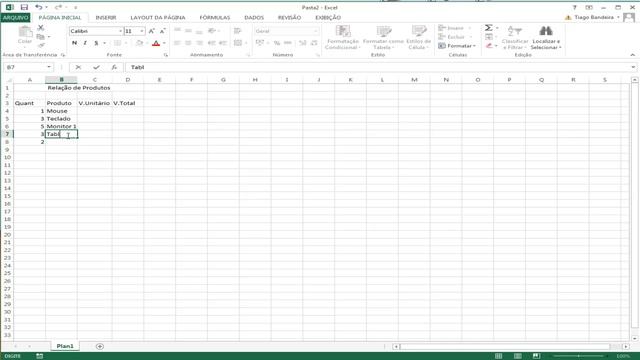Toggle bold (N) formatting

pos(74,43)
